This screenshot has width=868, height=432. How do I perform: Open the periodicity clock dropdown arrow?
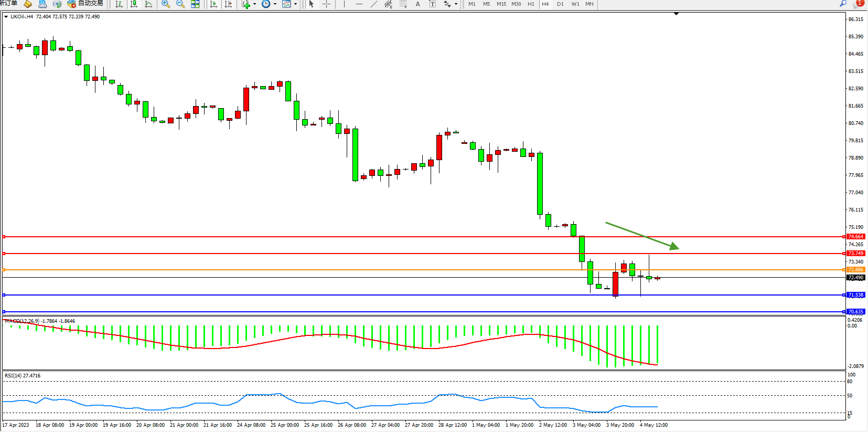[275, 4]
